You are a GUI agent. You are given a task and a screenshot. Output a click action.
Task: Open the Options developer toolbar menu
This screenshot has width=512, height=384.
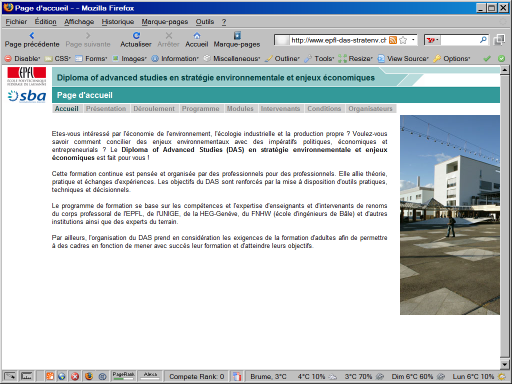pyautogui.click(x=451, y=59)
